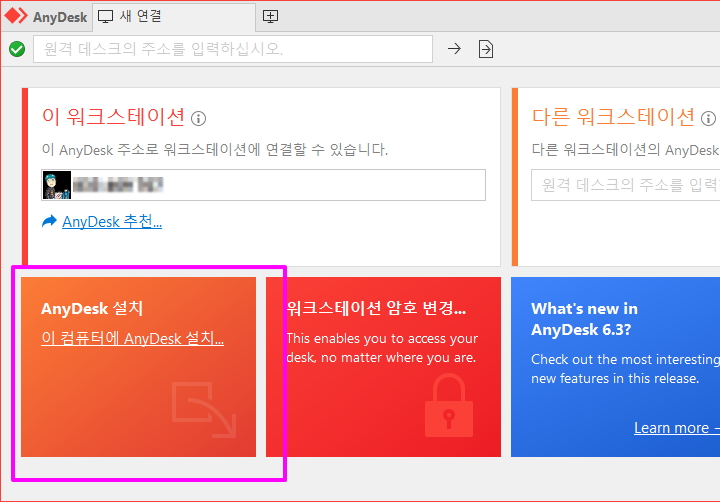The width and height of the screenshot is (720, 502).
Task: Click the file transfer icon
Action: point(486,49)
